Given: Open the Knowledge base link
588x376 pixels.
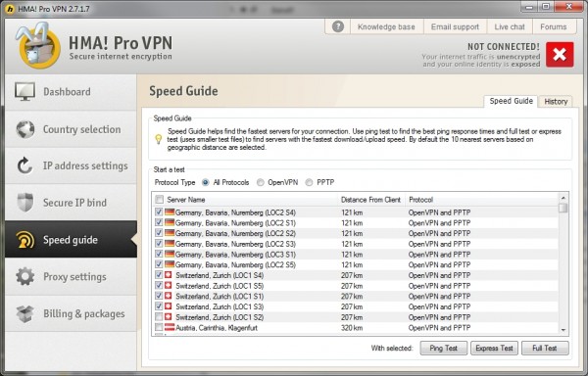Looking at the screenshot, I should pos(386,27).
